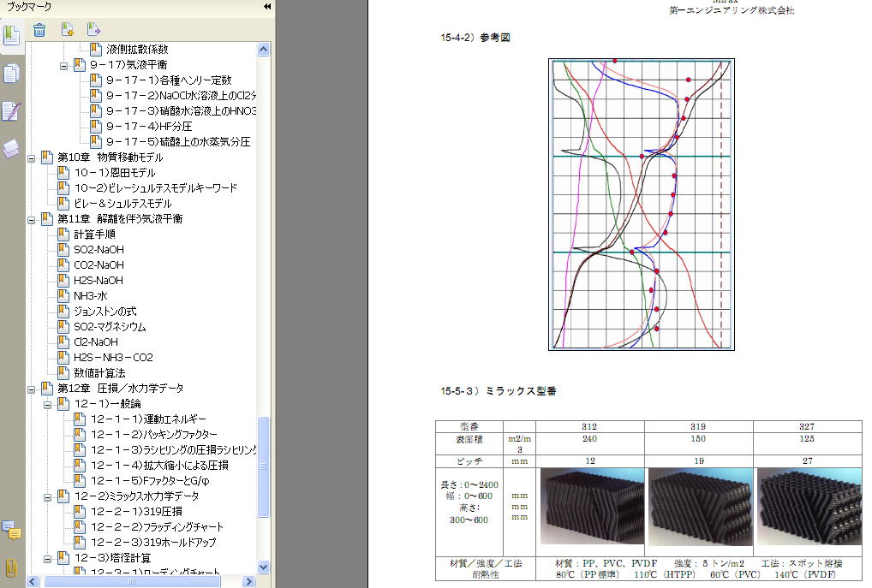Collapse the 第12章 圧損/水力学データ node
Screen dimensions: 872x588
pyautogui.click(x=32, y=389)
